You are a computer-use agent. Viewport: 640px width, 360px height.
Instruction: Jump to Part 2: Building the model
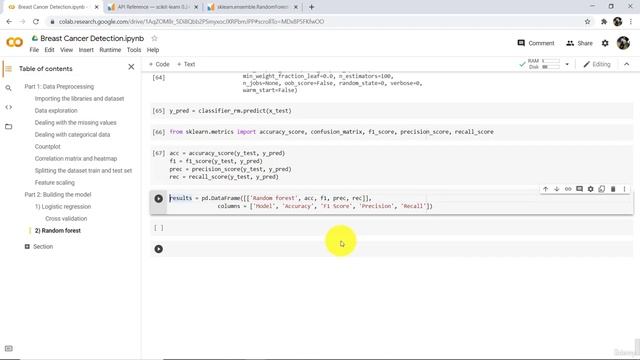click(58, 195)
